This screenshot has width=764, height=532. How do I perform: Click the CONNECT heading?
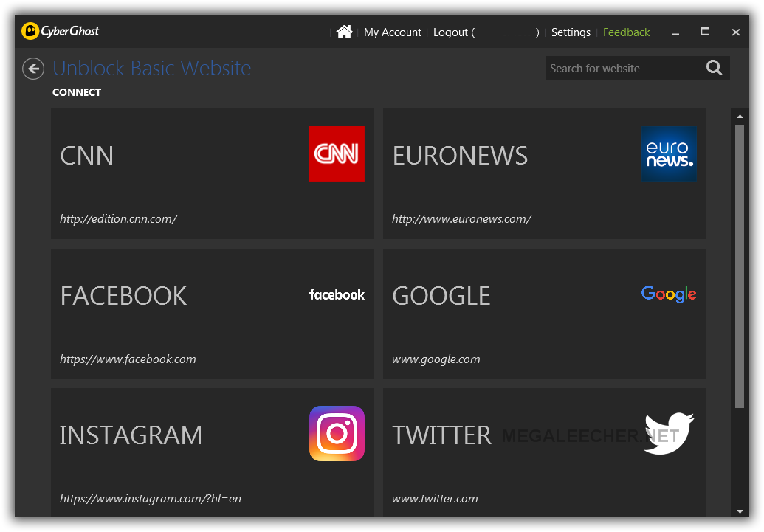coord(77,92)
